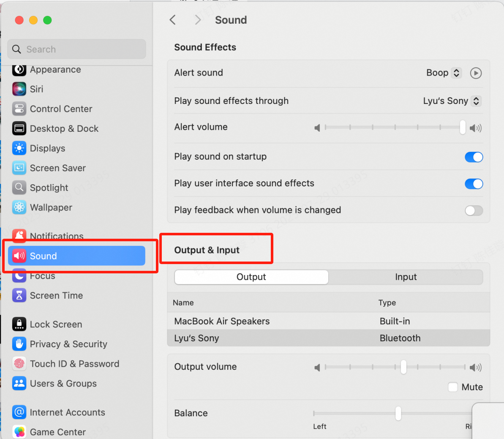Screen dimensions: 504x439
Task: Click the Name column header
Action: (x=183, y=303)
